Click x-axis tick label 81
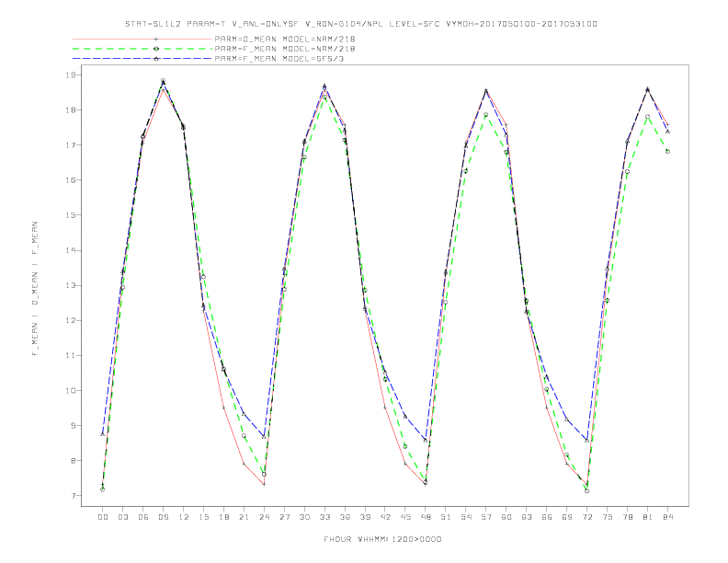This screenshot has height=563, width=728. coord(648,517)
